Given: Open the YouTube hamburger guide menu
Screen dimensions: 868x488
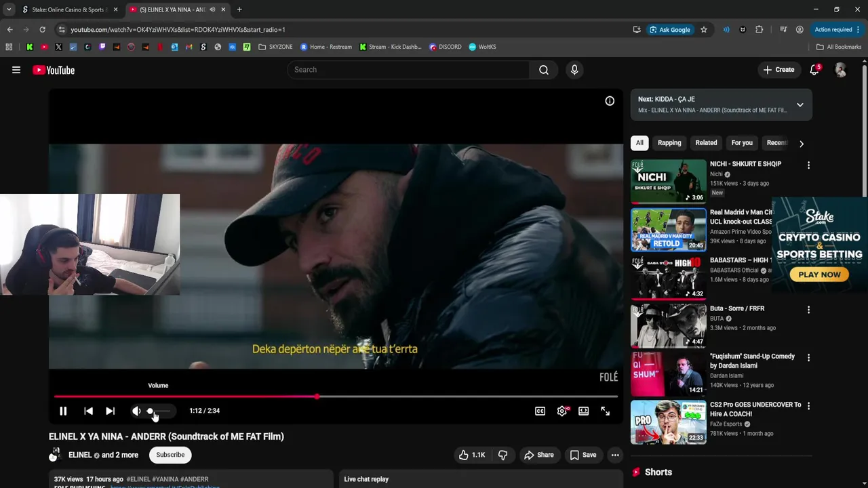Looking at the screenshot, I should click(x=16, y=70).
